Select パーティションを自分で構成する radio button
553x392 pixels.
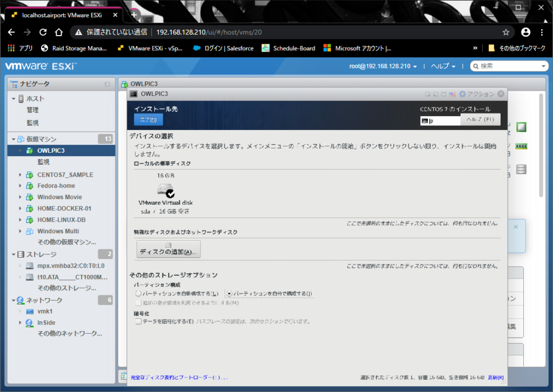(x=229, y=293)
